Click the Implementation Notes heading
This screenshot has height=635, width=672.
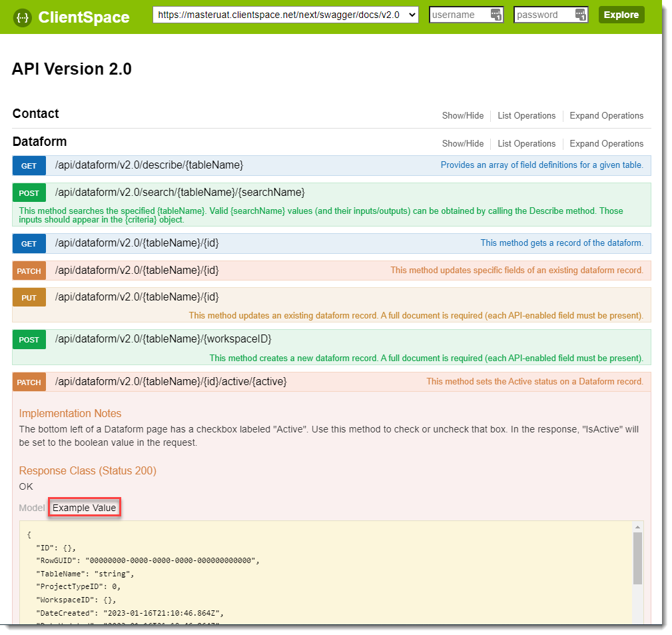pyautogui.click(x=71, y=413)
